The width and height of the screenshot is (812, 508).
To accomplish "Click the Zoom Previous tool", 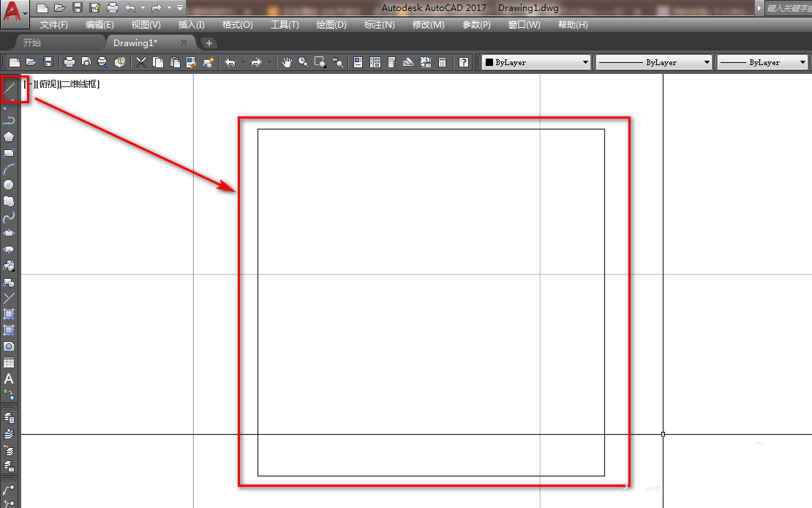I will pyautogui.click(x=338, y=62).
